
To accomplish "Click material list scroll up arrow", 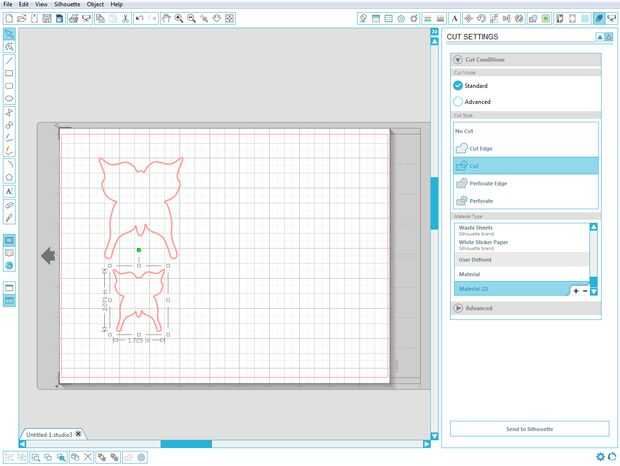I will tap(594, 227).
